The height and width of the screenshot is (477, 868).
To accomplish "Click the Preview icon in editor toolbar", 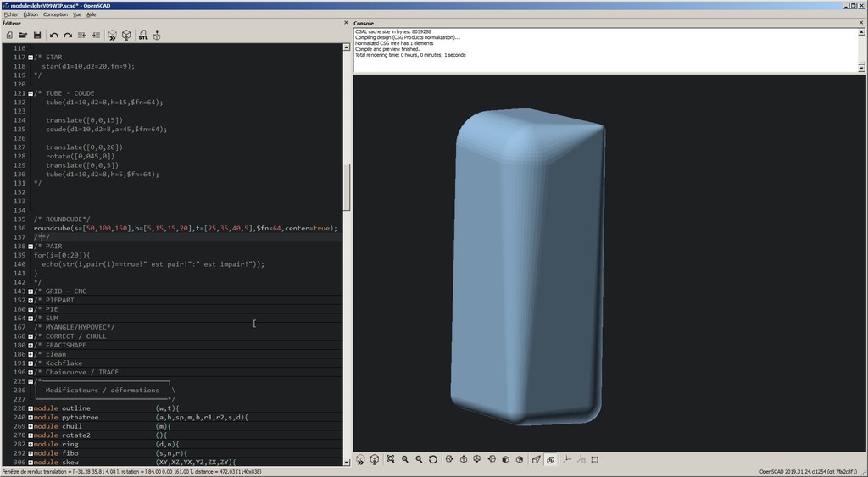I will (112, 36).
